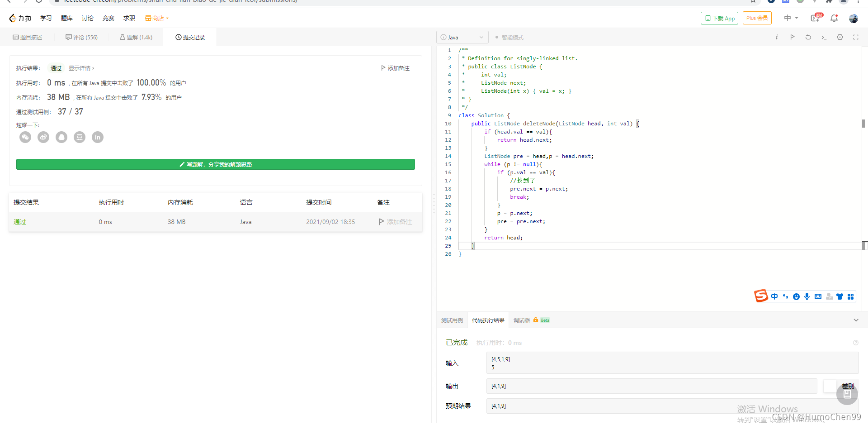Enter fullscreen editor mode

pos(856,37)
